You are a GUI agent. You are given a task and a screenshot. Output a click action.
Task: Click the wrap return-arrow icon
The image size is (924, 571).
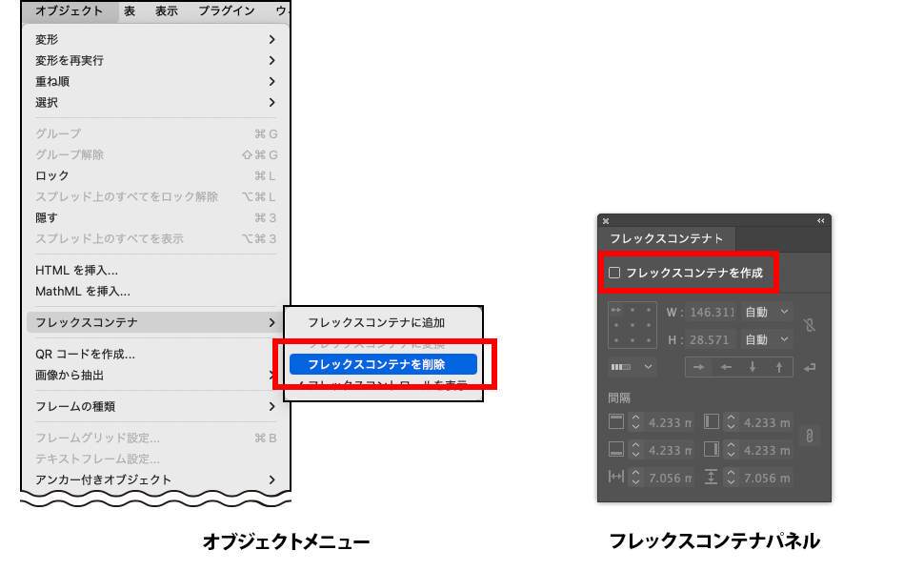coord(810,367)
